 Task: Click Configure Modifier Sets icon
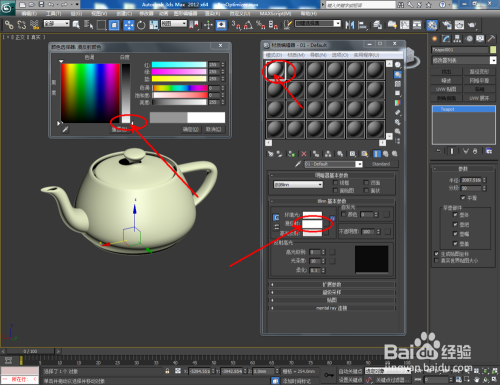(x=489, y=151)
